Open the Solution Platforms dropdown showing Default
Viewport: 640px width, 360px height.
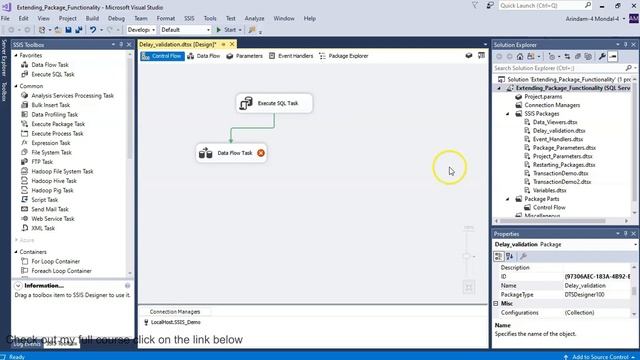185,30
